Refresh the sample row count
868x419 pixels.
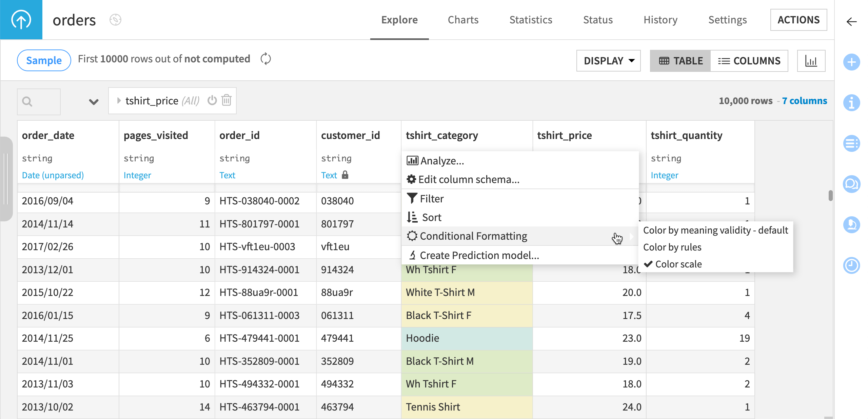[x=265, y=59]
